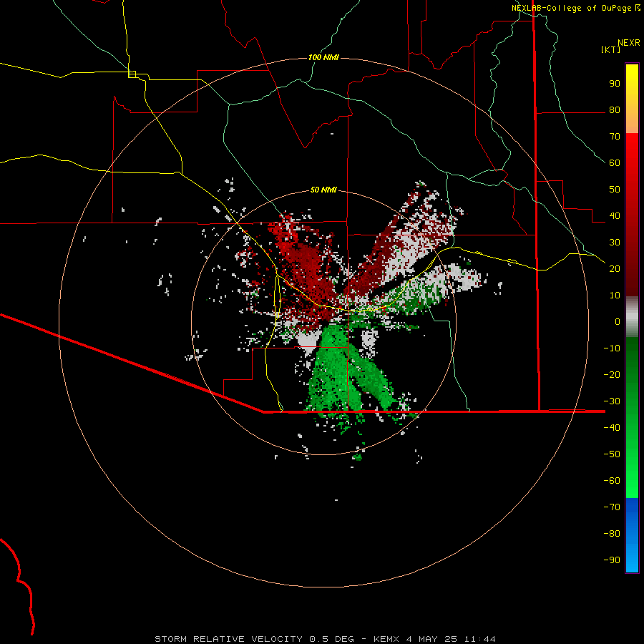Click the -70 value on the velocity scale
Viewport: 644px width, 644px height.
[x=612, y=507]
